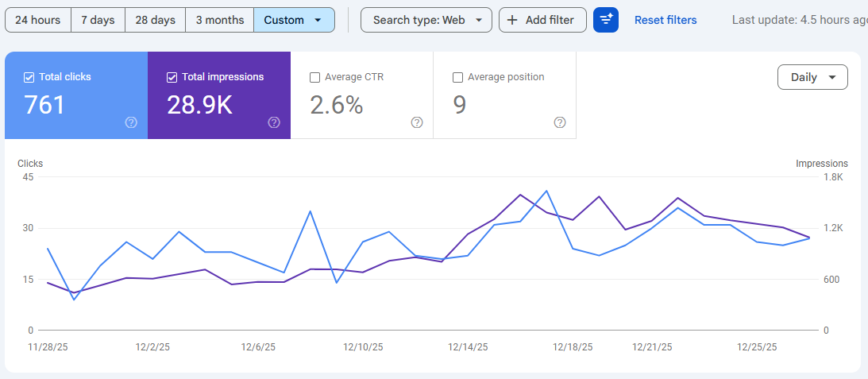This screenshot has height=379, width=868.
Task: Click the 12/6/25 date axis label
Action: click(x=258, y=347)
